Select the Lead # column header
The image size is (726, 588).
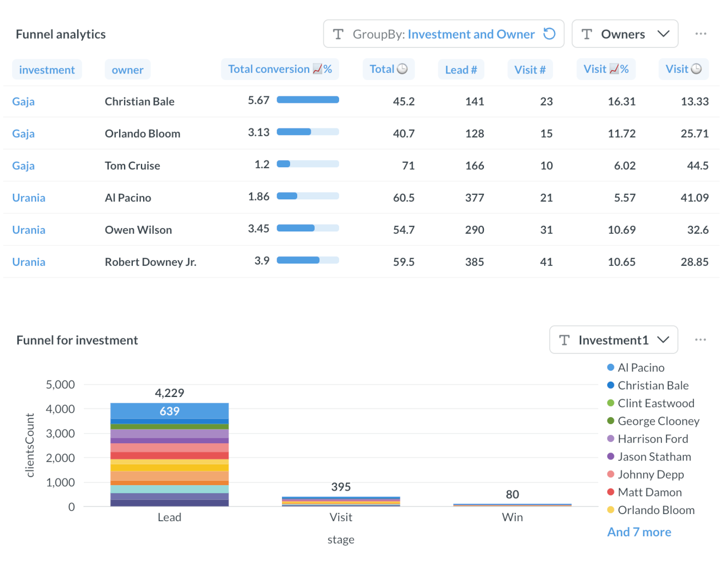[461, 69]
